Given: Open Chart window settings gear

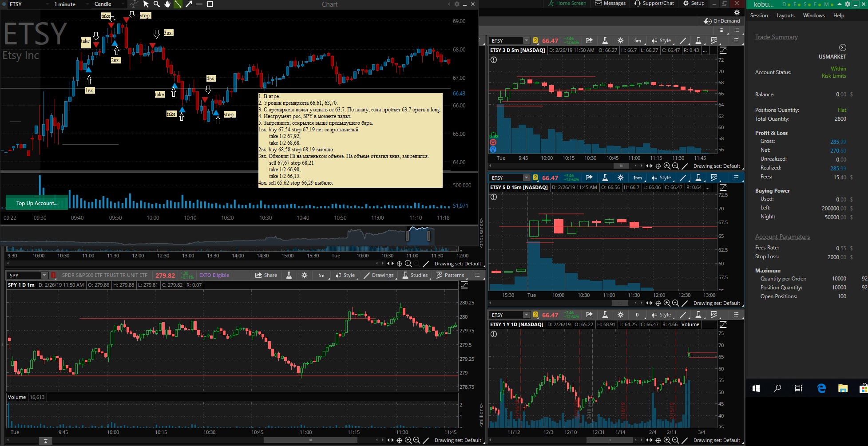Looking at the screenshot, I should click(457, 4).
